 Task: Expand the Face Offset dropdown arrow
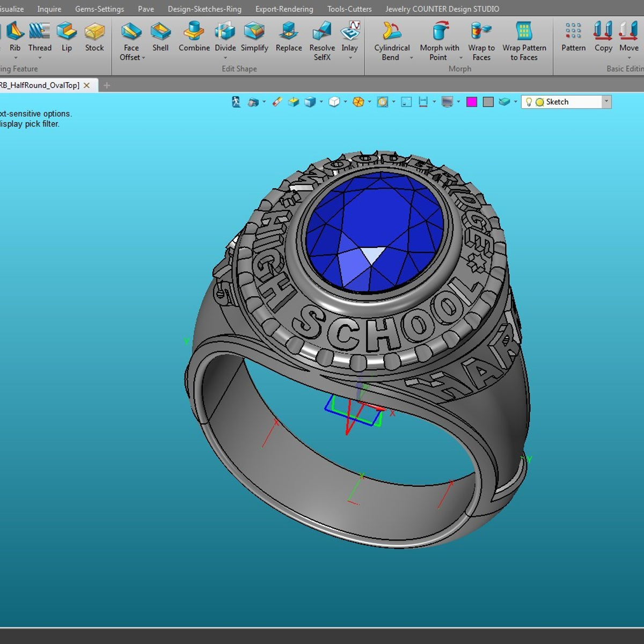[144, 58]
